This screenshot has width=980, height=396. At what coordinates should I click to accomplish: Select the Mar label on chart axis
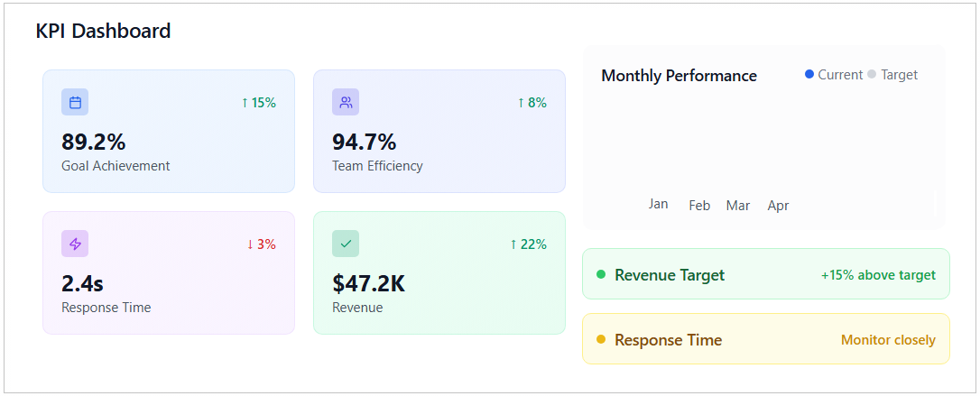[737, 206]
